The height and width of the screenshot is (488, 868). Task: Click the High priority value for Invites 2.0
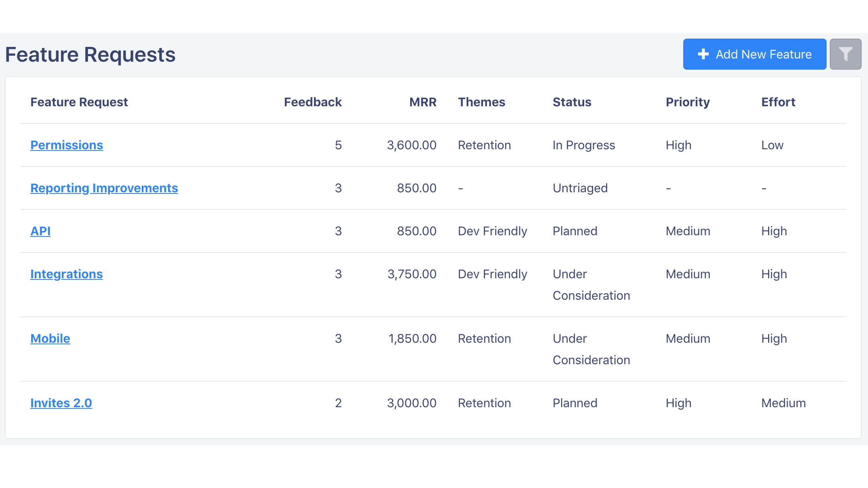pyautogui.click(x=678, y=403)
